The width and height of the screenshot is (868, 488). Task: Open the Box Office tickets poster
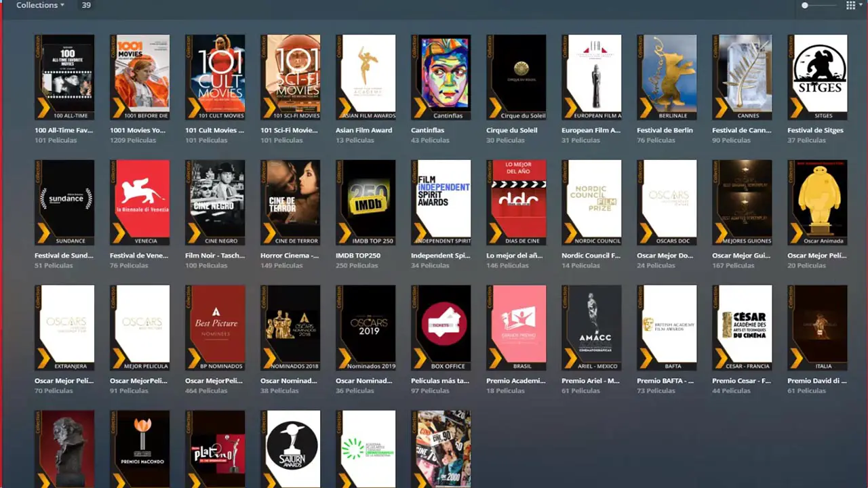(x=441, y=328)
